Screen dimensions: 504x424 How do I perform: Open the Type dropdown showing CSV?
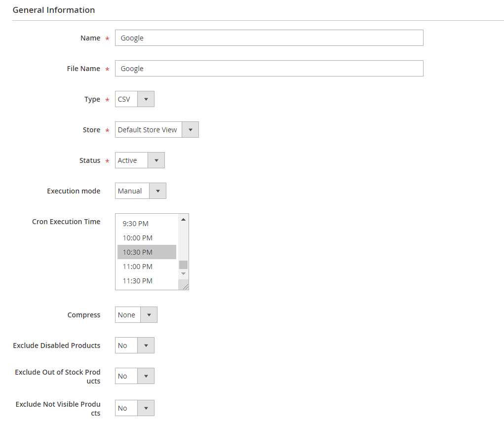pyautogui.click(x=135, y=99)
